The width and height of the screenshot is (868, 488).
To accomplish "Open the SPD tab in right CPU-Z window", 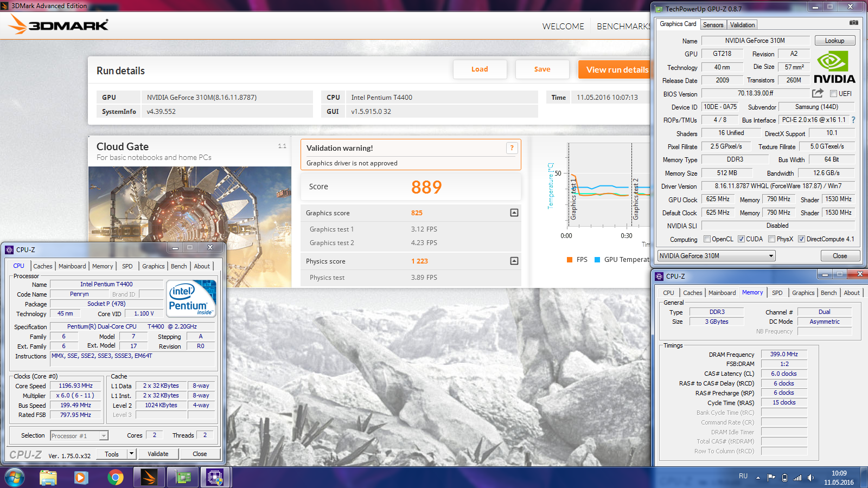I will (x=777, y=293).
